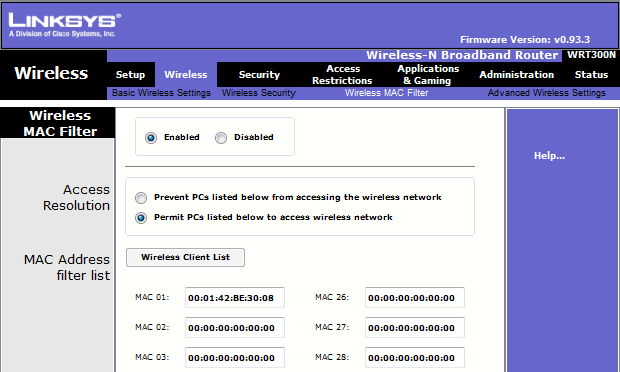The width and height of the screenshot is (620, 372).
Task: Select the Enabled radio button
Action: coord(151,138)
